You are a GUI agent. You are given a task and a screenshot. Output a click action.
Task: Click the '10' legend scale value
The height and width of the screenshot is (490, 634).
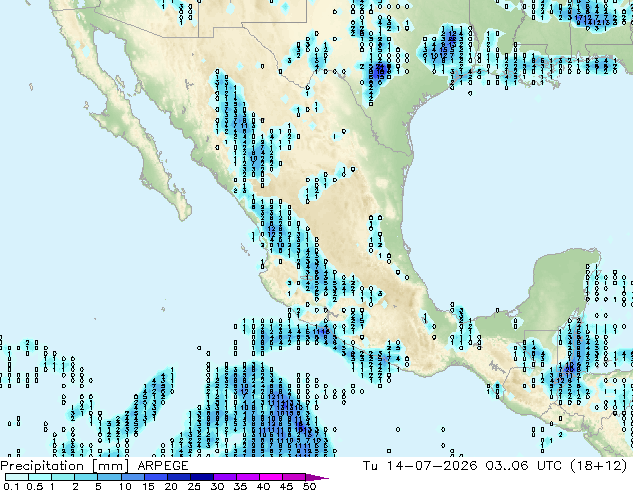[x=125, y=486]
